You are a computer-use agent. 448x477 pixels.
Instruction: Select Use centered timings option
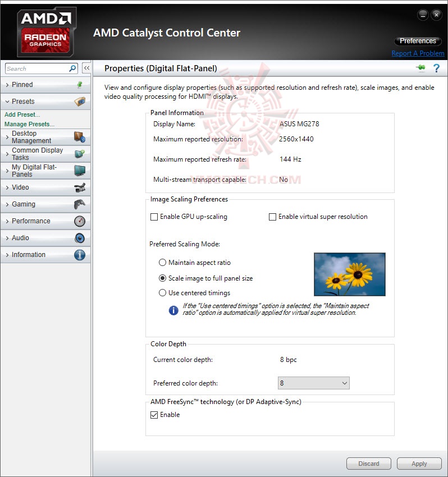pyautogui.click(x=162, y=292)
